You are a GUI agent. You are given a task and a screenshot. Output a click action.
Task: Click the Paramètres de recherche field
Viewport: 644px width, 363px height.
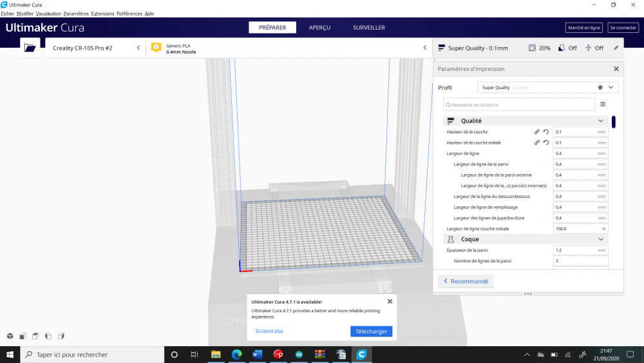(518, 104)
